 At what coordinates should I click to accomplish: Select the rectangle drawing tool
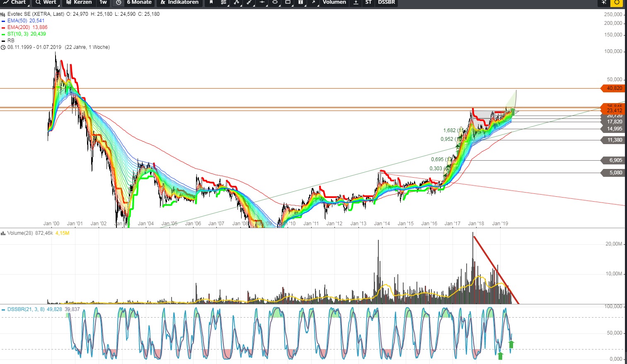coord(288,2)
